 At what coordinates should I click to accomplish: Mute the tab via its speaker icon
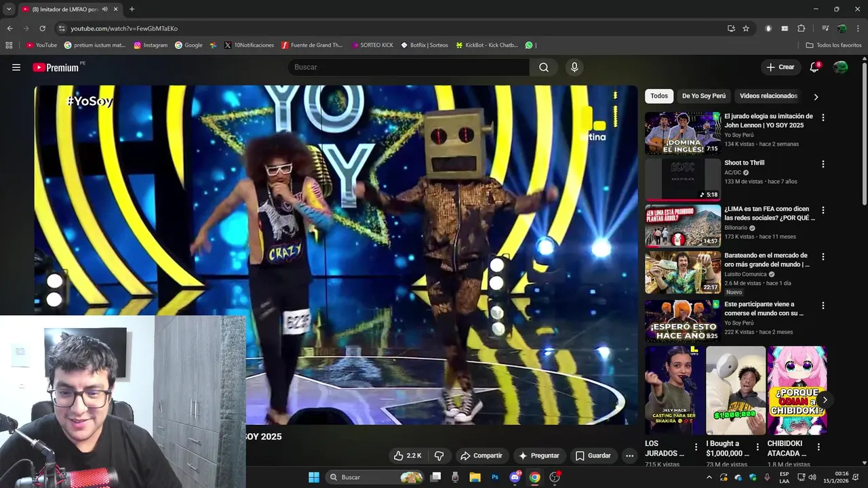(104, 9)
